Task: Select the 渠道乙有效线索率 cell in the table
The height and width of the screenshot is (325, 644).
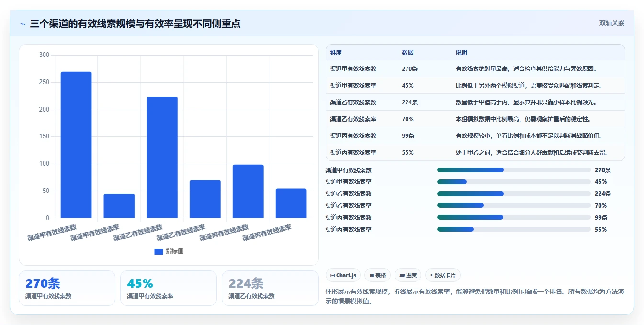Action: (353, 119)
